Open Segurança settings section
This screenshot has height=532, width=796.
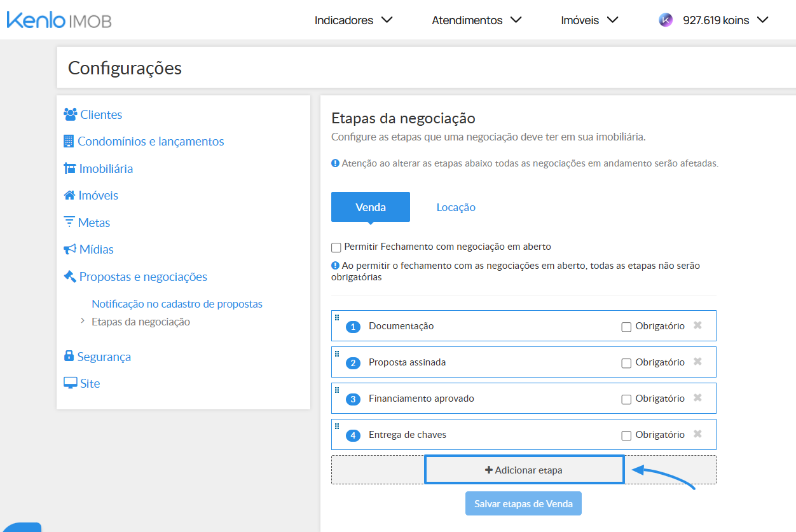(104, 357)
